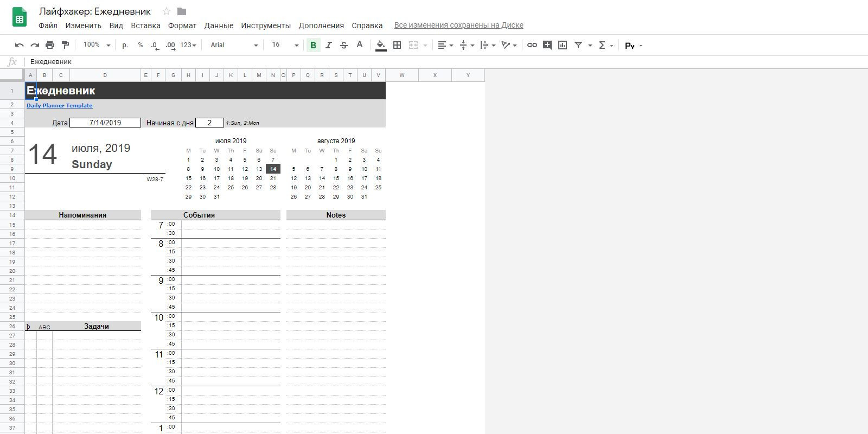
Task: Click the green Google Sheets home icon
Action: pyautogui.click(x=20, y=17)
